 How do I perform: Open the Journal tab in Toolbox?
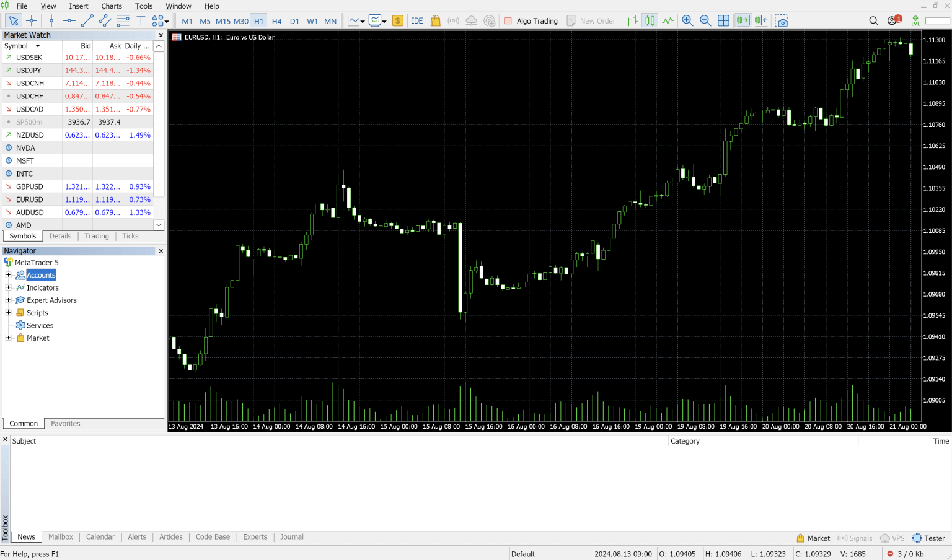point(291,537)
